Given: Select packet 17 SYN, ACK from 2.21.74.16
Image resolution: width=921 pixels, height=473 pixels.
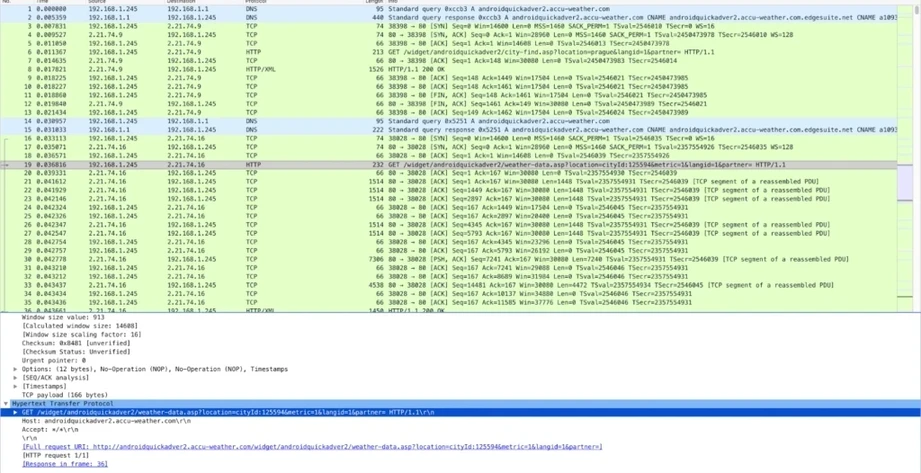Looking at the screenshot, I should [x=449, y=147].
